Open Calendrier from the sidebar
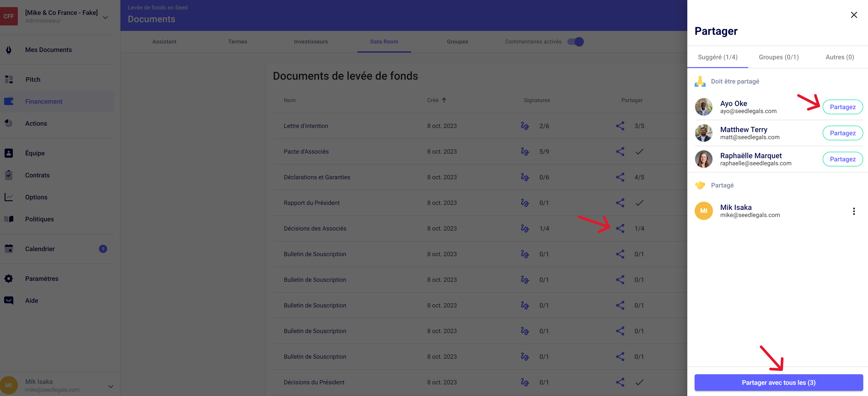868x396 pixels. point(40,249)
